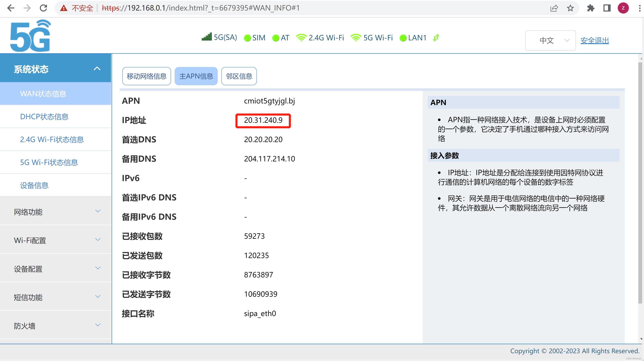This screenshot has height=361, width=644.
Task: Open 5G Wi-Fi状态信息 page
Action: click(55, 162)
